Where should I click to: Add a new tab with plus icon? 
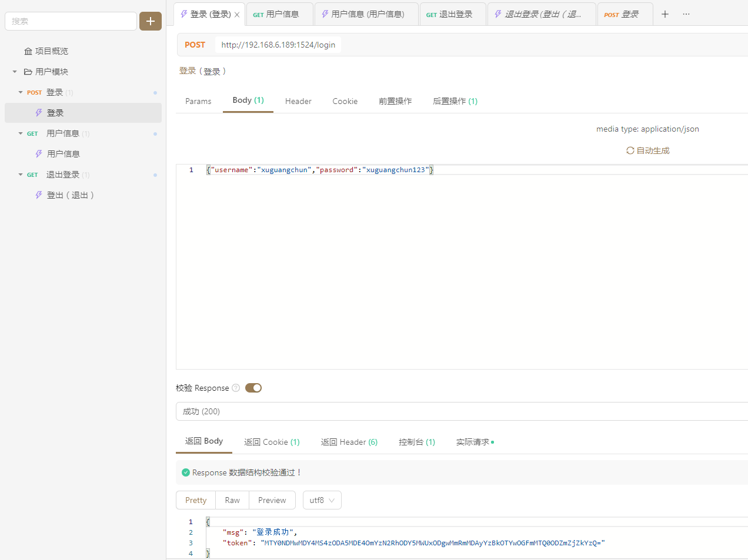[665, 14]
